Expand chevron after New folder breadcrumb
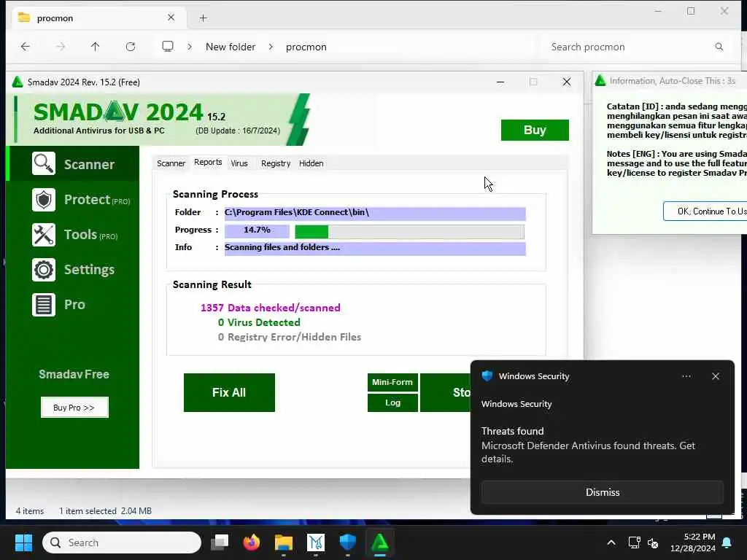This screenshot has height=560, width=747. coord(271,47)
